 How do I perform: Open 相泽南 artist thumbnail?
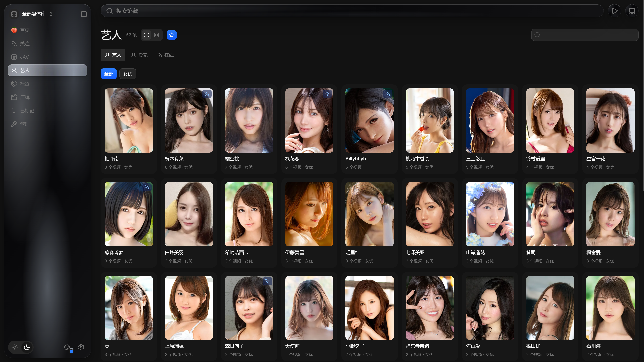click(129, 120)
